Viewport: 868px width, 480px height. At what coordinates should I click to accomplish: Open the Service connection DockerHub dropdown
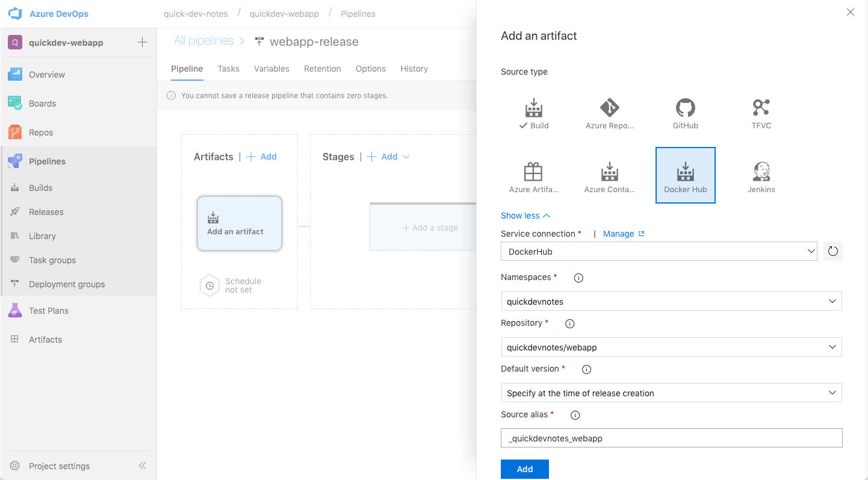coord(659,251)
